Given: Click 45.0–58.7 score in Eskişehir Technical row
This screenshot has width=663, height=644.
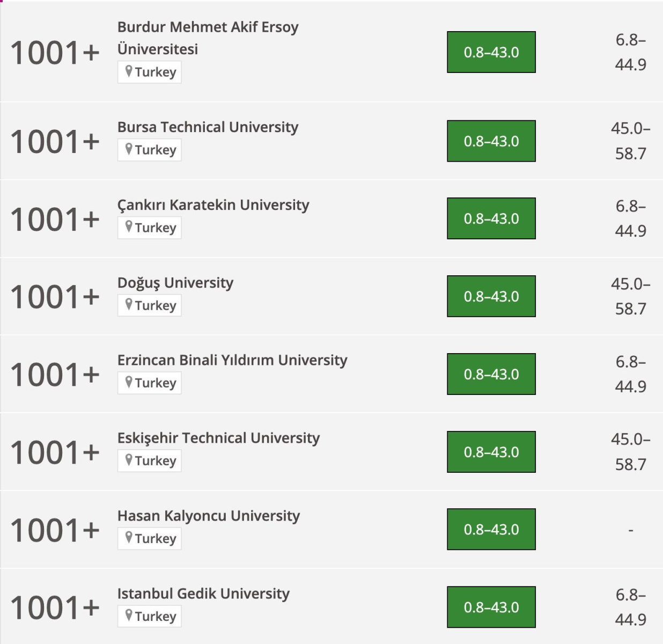Looking at the screenshot, I should pos(630,451).
